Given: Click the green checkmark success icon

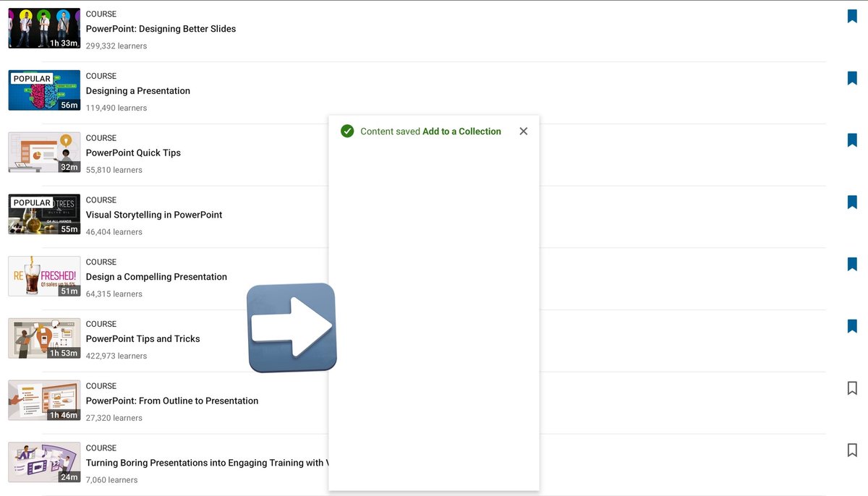Looking at the screenshot, I should [347, 131].
